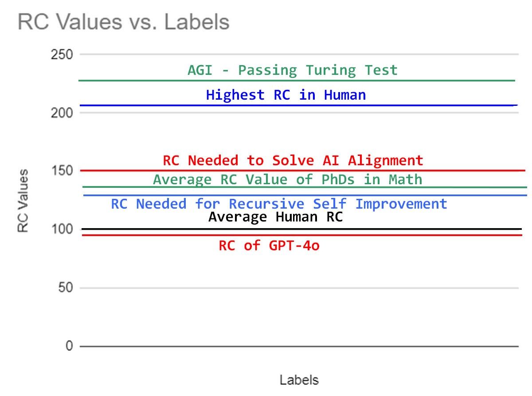
Task: Click the 50 y-axis tick label
Action: [x=66, y=288]
